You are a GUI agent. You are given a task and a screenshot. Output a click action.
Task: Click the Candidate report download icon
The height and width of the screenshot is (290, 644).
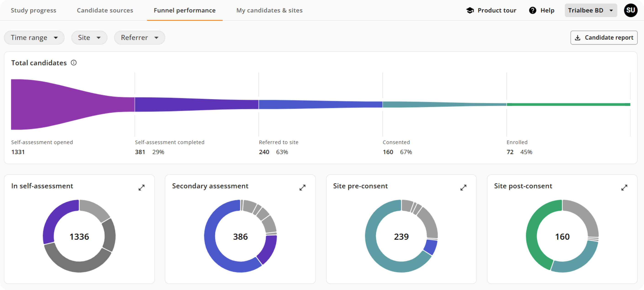coord(578,38)
